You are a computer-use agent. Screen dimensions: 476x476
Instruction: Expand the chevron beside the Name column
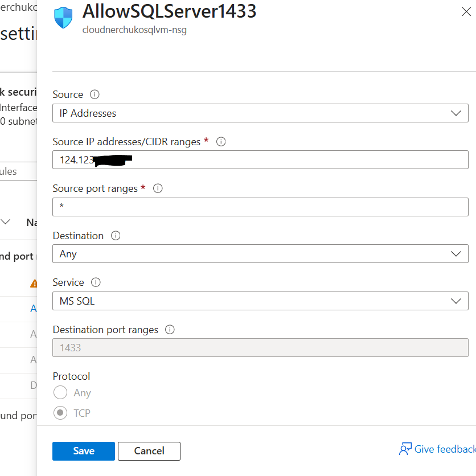[6, 221]
